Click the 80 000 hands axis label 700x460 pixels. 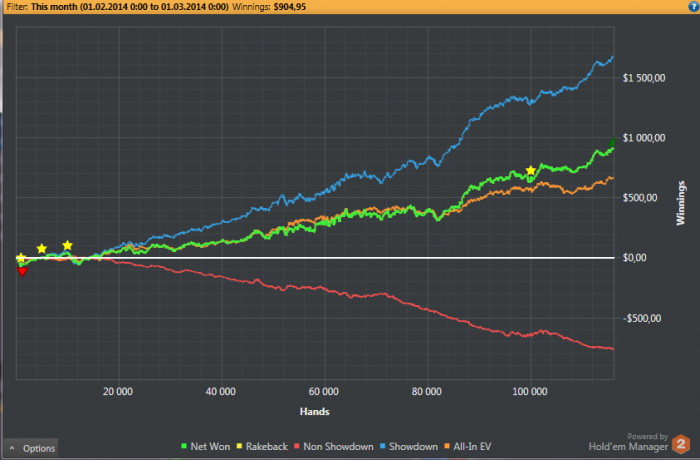click(426, 392)
